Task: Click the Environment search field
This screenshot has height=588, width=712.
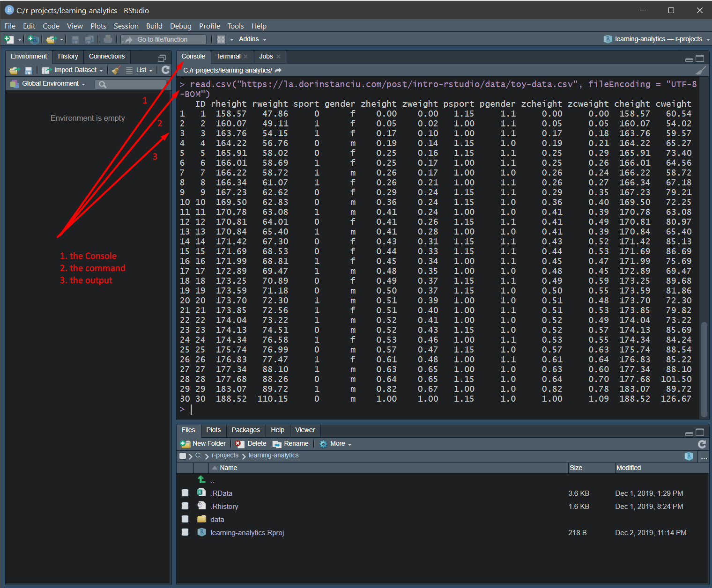Action: coord(130,84)
